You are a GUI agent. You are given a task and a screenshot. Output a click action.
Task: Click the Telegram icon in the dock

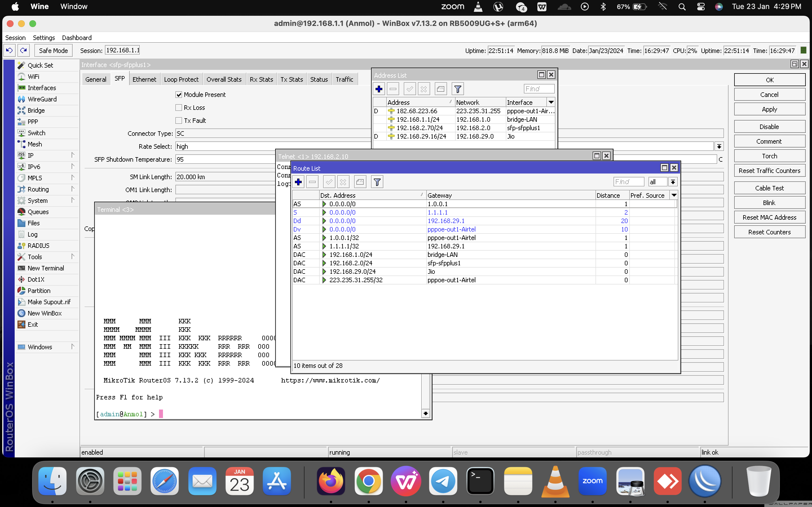(443, 481)
